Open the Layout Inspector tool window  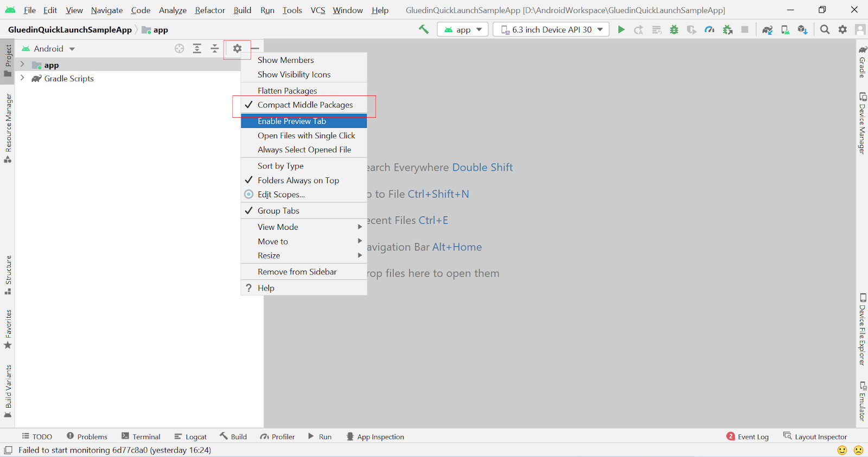[x=815, y=436]
